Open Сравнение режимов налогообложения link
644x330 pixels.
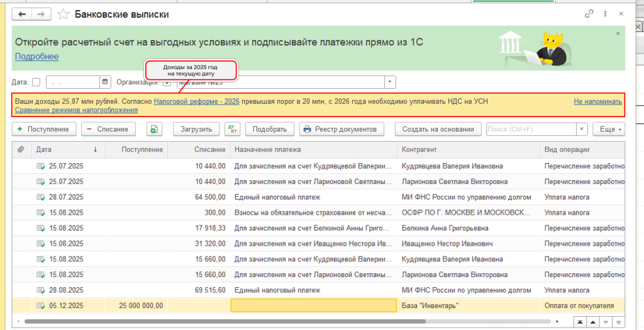tap(76, 110)
